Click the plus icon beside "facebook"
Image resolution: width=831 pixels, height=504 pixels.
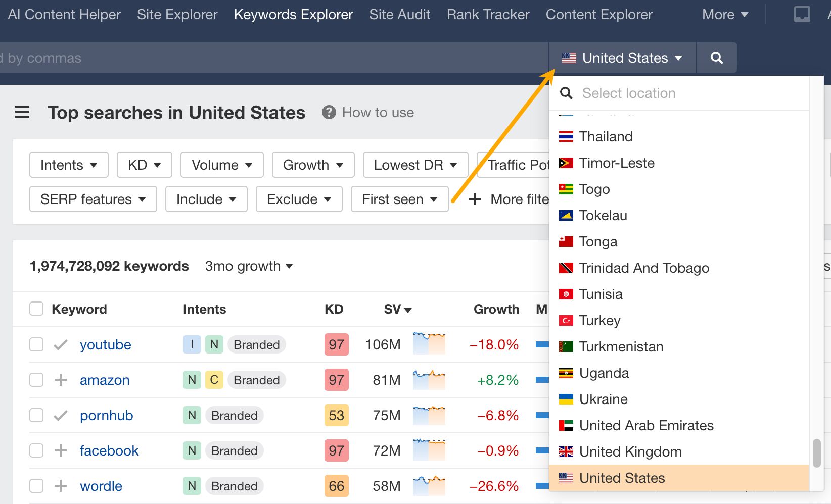point(60,450)
